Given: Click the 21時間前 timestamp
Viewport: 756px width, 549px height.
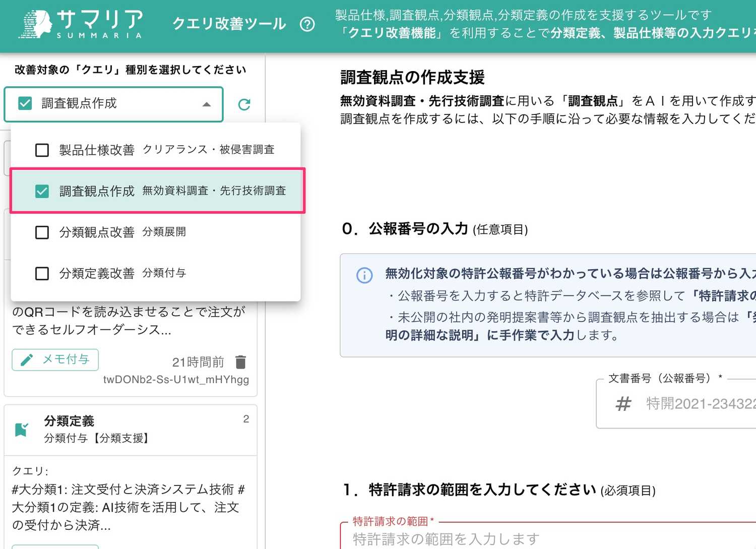Looking at the screenshot, I should (198, 362).
